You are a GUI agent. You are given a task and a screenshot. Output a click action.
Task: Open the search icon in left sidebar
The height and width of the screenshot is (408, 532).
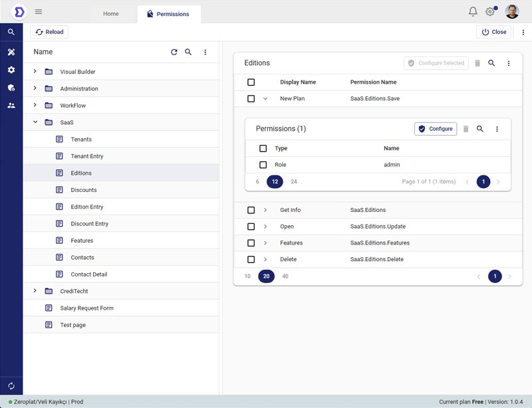click(x=11, y=32)
